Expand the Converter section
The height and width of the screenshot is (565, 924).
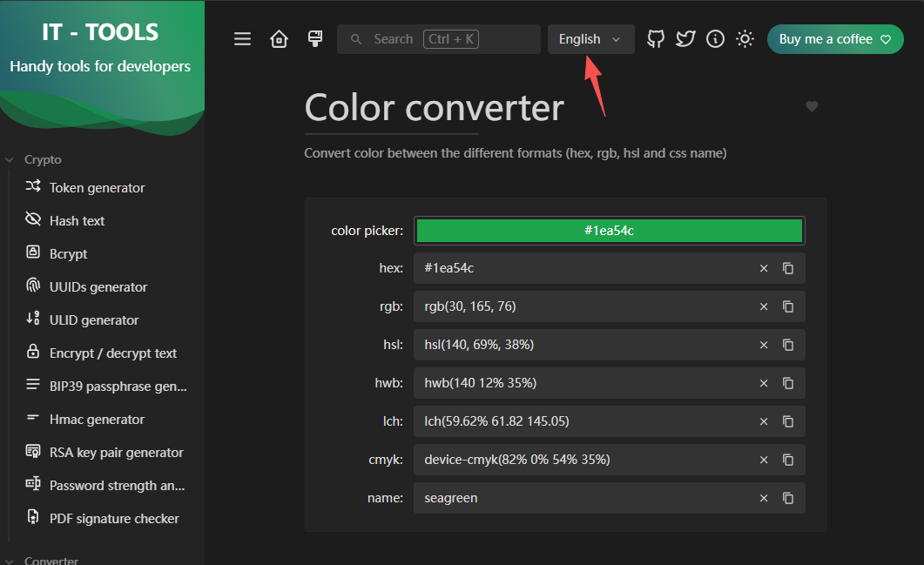[x=51, y=561]
